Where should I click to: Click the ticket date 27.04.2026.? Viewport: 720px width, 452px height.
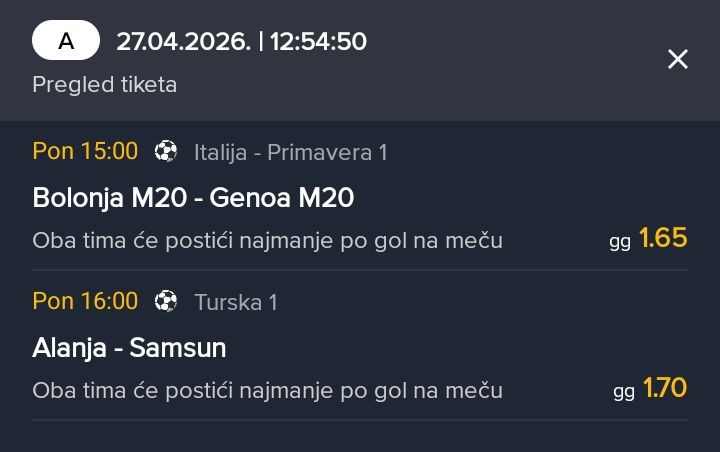pos(182,42)
